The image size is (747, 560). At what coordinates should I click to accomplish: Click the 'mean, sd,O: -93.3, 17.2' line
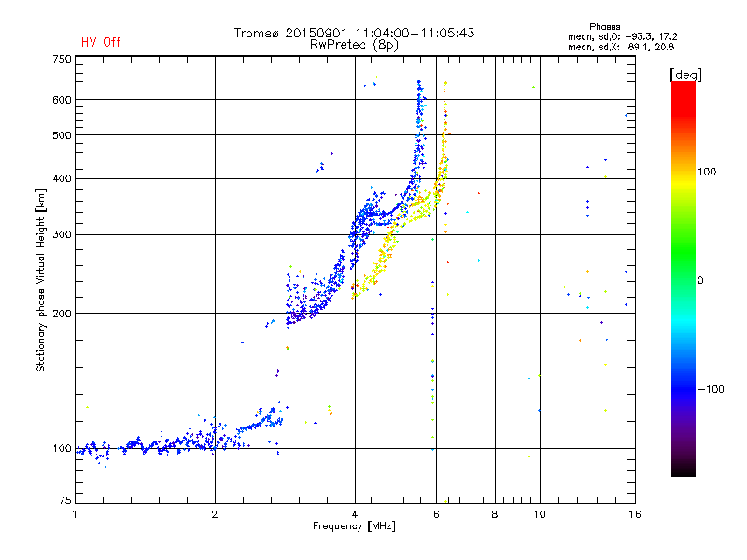point(622,36)
